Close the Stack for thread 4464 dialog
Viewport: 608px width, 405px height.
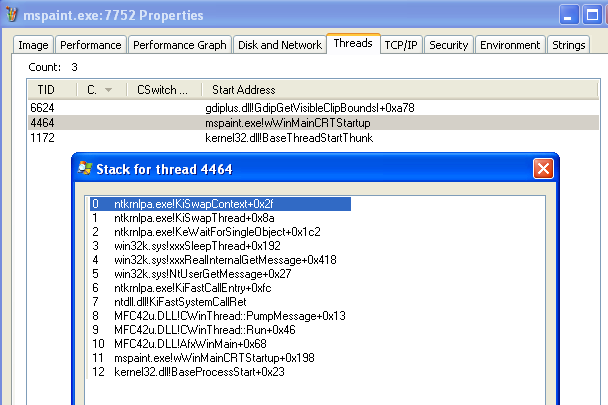(x=543, y=169)
